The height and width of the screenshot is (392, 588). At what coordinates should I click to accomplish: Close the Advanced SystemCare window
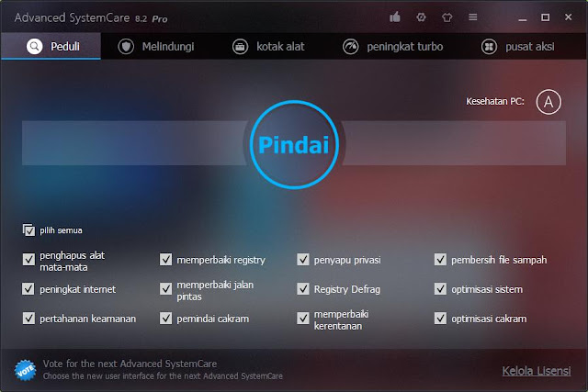568,17
